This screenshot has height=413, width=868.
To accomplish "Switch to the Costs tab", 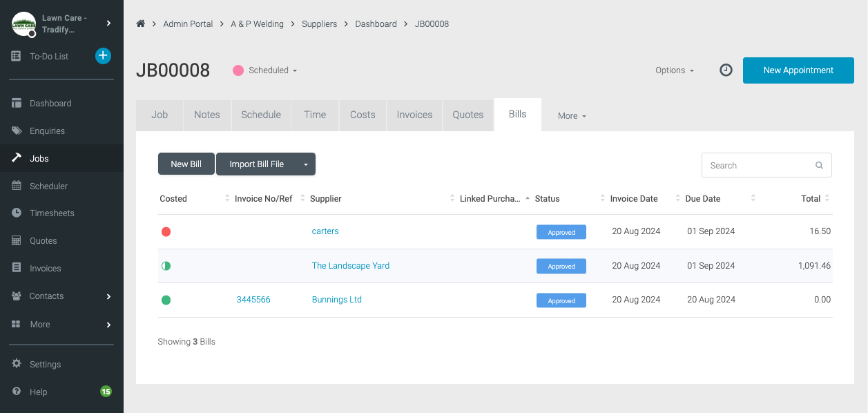I will [x=363, y=115].
